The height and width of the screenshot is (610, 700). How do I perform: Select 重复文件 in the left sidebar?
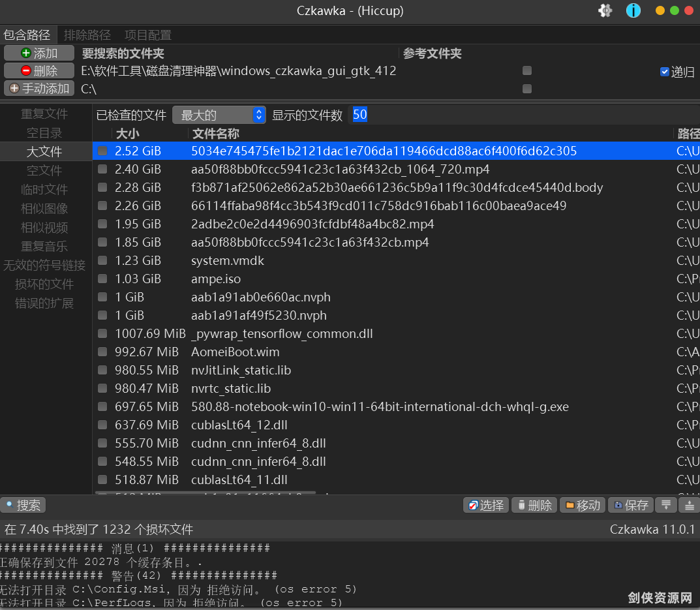coord(44,114)
